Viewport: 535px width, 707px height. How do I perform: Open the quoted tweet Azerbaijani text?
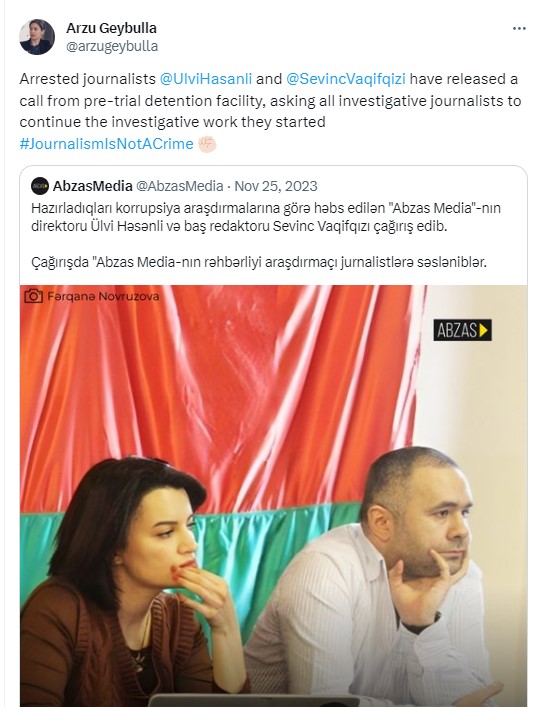[266, 235]
